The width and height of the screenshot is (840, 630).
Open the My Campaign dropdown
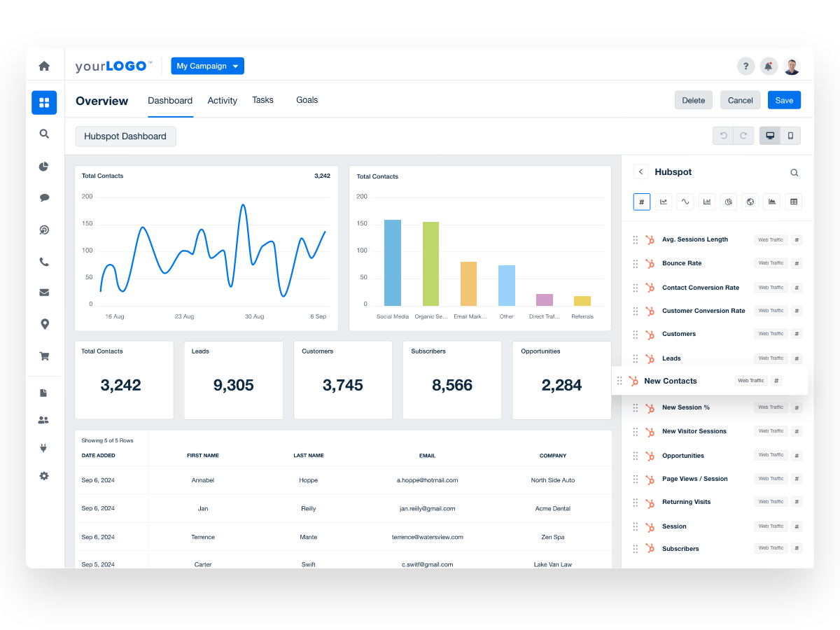(207, 66)
